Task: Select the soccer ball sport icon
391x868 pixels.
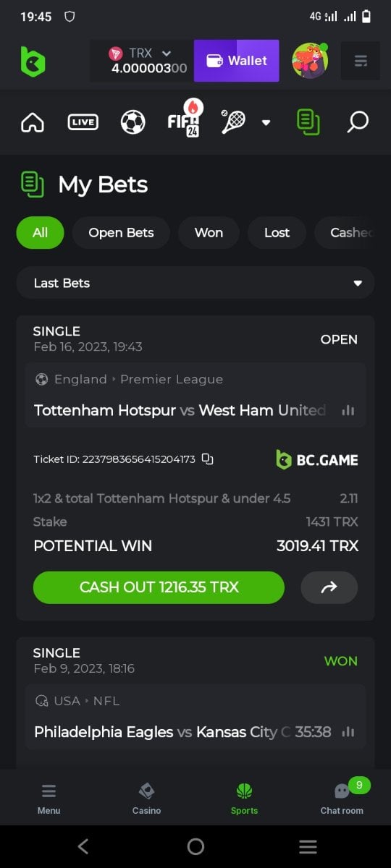Action: [x=133, y=122]
